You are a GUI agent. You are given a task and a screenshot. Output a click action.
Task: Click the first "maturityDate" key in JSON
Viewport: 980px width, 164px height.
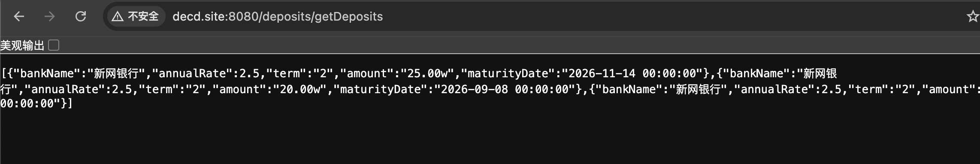[x=508, y=73]
